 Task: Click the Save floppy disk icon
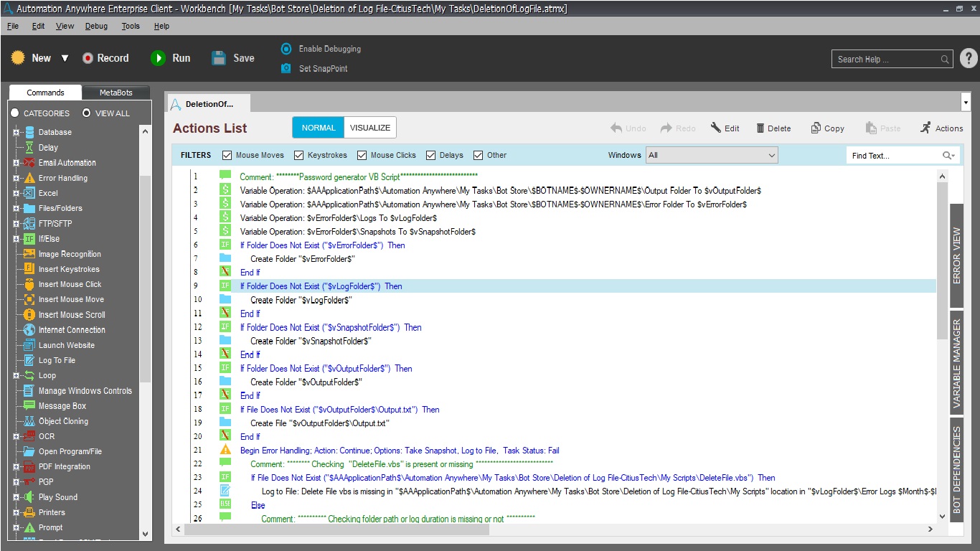[x=219, y=58]
